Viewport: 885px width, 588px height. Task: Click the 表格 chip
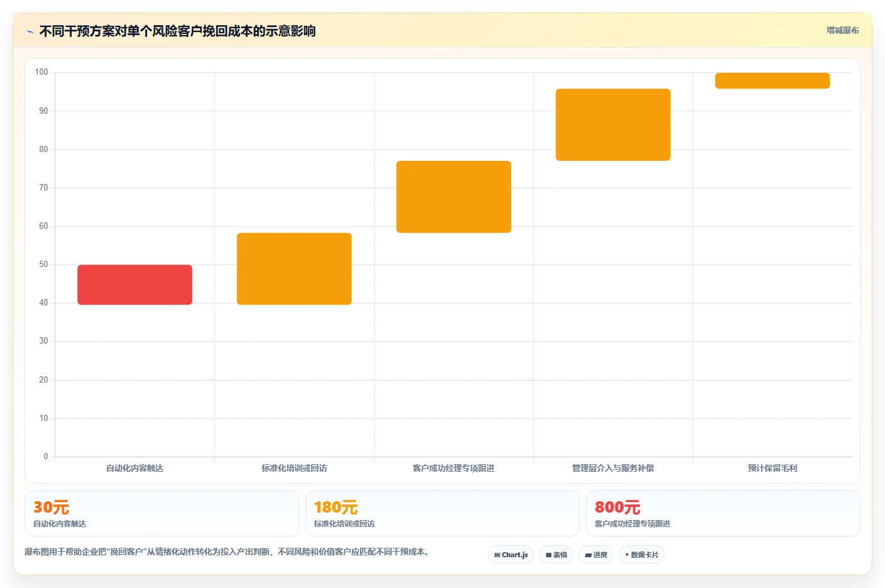click(x=556, y=555)
